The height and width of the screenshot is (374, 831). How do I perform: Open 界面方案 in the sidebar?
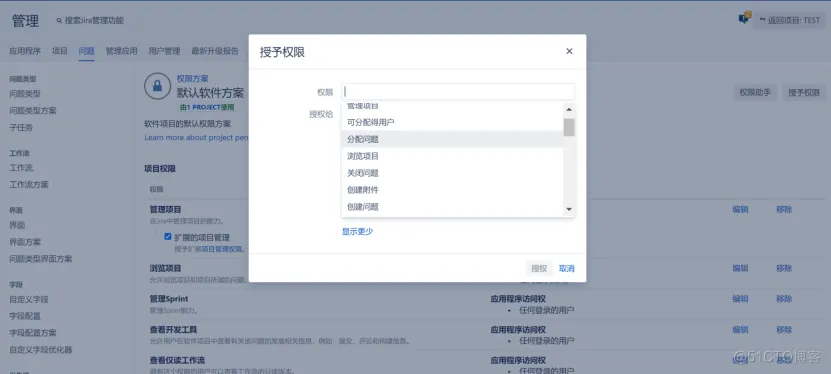click(25, 242)
